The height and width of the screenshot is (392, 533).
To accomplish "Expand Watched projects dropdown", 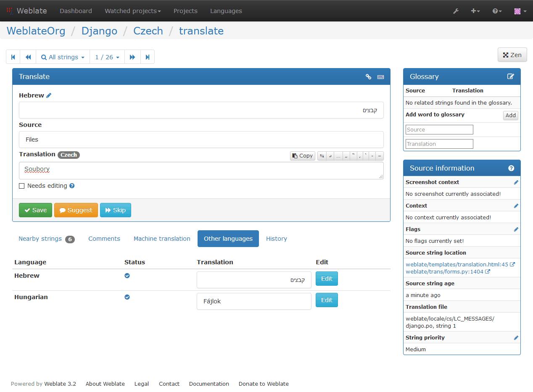I will click(x=133, y=11).
